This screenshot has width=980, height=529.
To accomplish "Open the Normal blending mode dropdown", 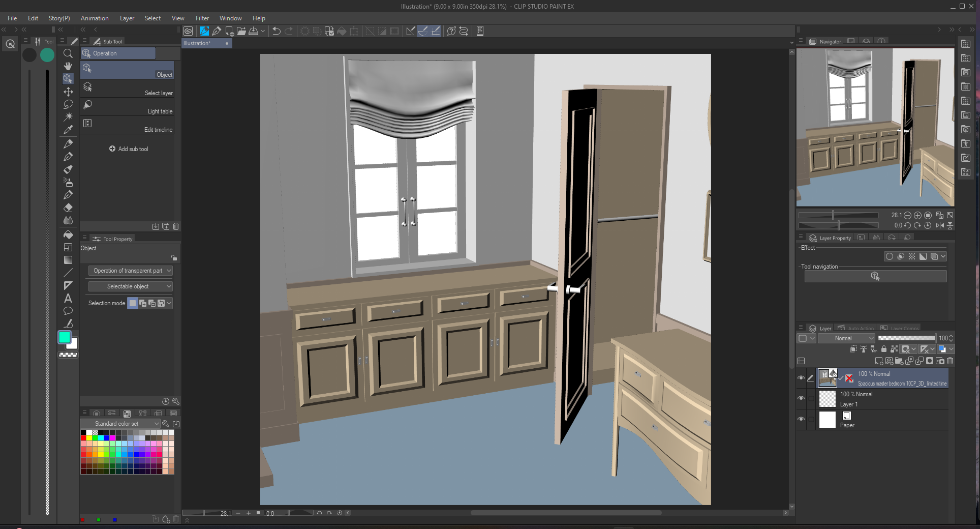I will (846, 338).
